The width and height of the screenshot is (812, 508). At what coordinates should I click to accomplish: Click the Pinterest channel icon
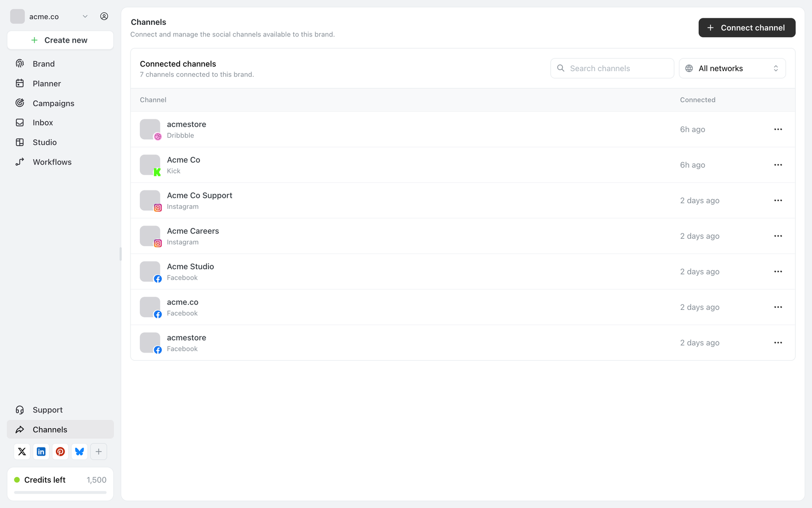[60, 452]
